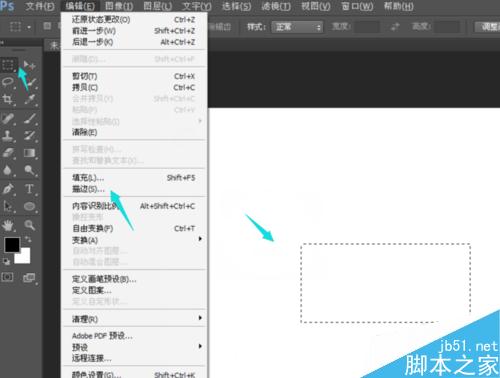The image size is (500, 378).
Task: Select the Lasso tool
Action: 8,82
